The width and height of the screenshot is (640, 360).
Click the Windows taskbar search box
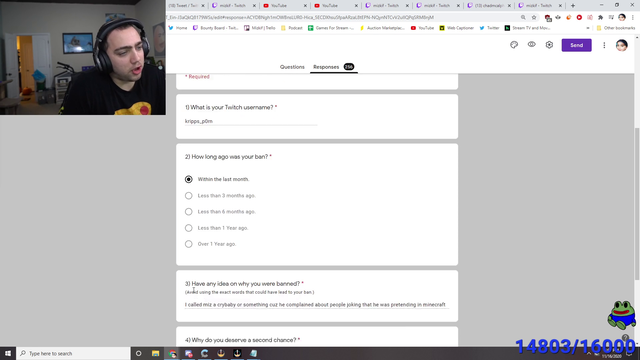pos(73,353)
